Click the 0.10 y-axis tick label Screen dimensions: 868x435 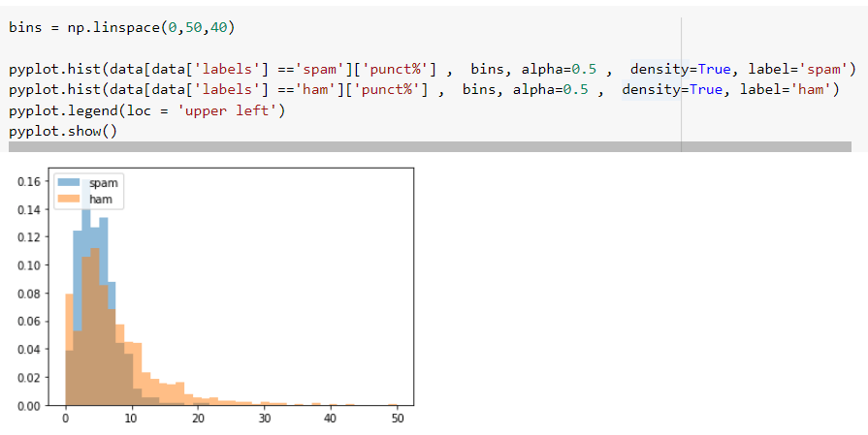pos(29,265)
